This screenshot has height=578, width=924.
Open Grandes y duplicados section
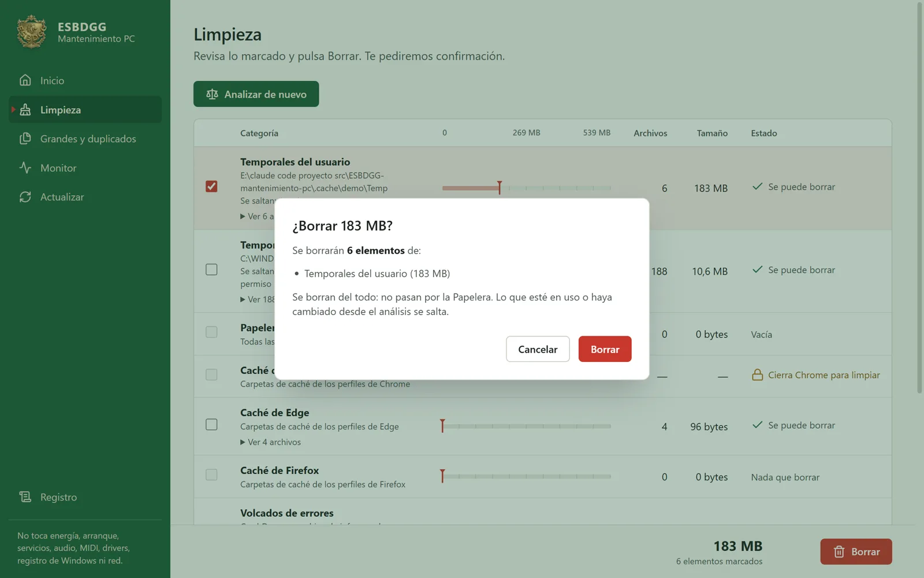tap(85, 139)
